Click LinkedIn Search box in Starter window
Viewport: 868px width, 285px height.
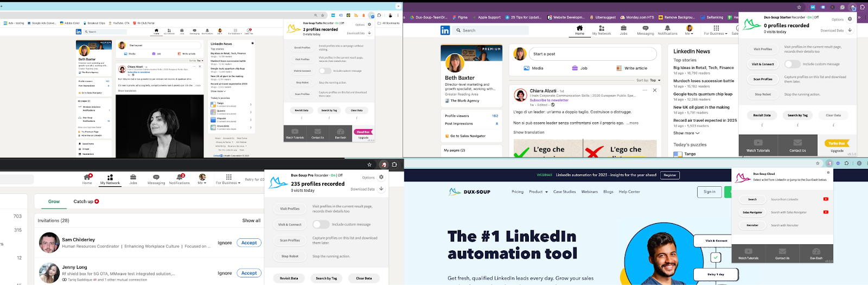[x=491, y=30]
